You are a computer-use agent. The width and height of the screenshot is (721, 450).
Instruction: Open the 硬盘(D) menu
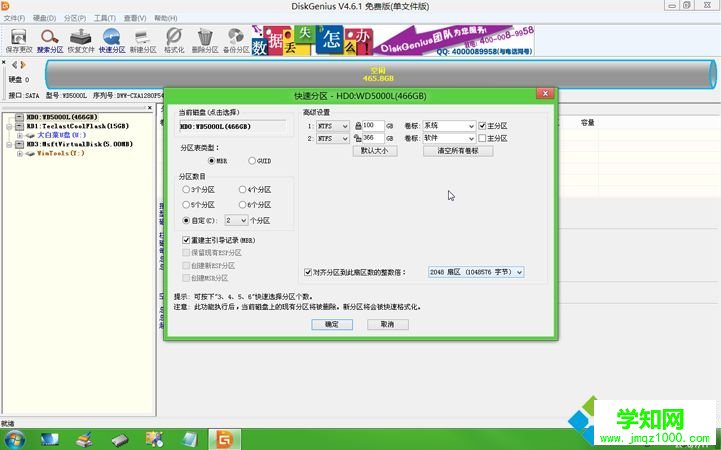44,18
